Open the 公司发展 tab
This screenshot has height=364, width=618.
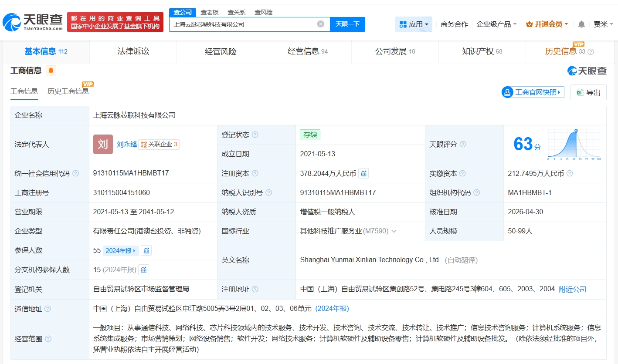tap(395, 51)
